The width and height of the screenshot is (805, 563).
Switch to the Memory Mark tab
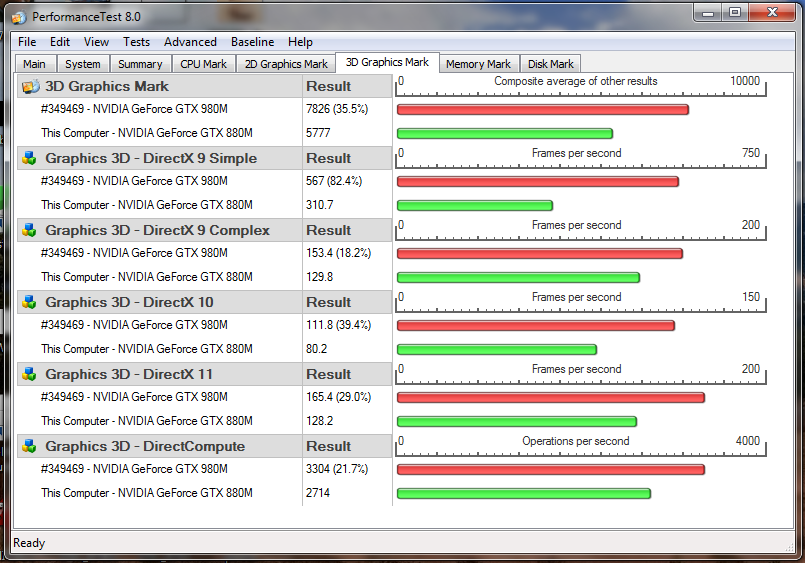pos(478,64)
